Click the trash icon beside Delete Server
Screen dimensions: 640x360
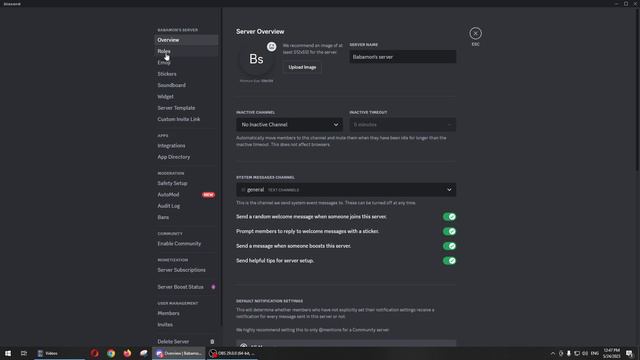pos(212,342)
